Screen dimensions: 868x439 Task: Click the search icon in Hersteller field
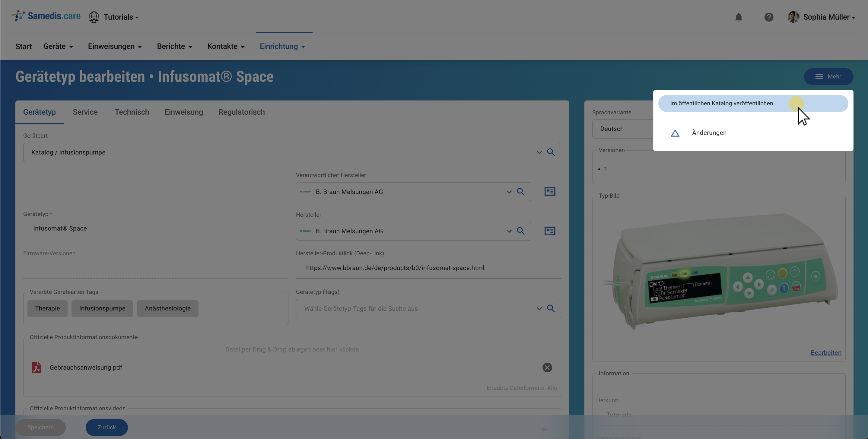click(x=521, y=231)
